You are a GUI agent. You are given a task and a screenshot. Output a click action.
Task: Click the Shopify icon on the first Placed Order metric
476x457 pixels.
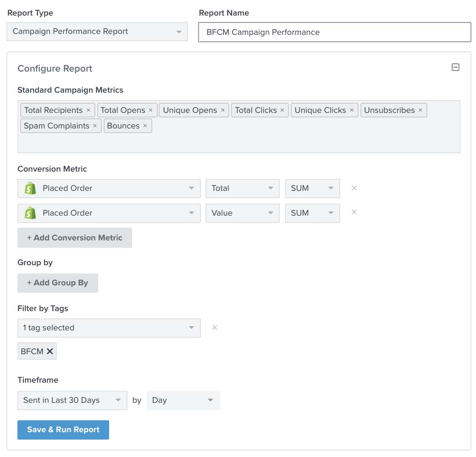30,188
